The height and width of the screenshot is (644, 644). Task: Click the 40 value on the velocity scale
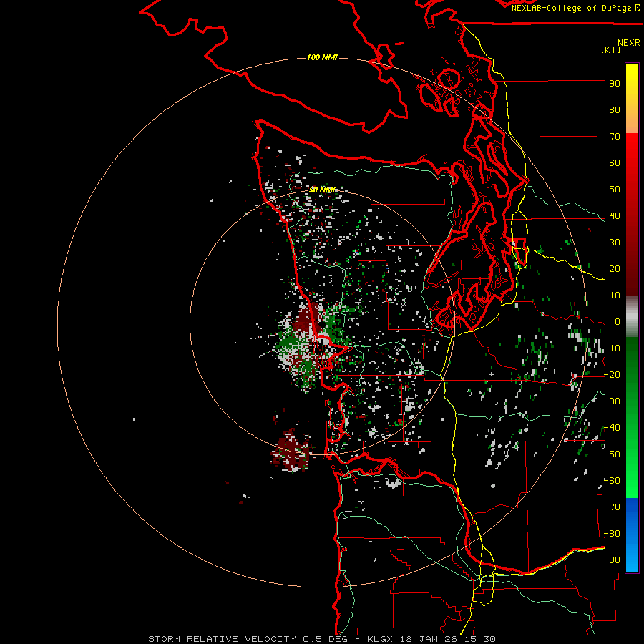(615, 216)
